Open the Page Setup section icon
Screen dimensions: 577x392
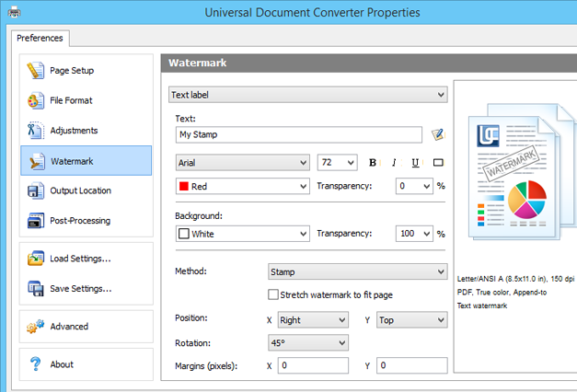coord(36,70)
